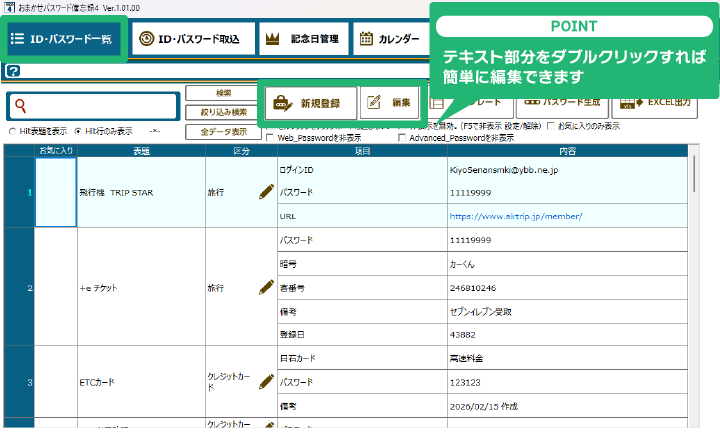The width and height of the screenshot is (720, 433).
Task: Select the 246810246 value cell
Action: pyautogui.click(x=568, y=288)
